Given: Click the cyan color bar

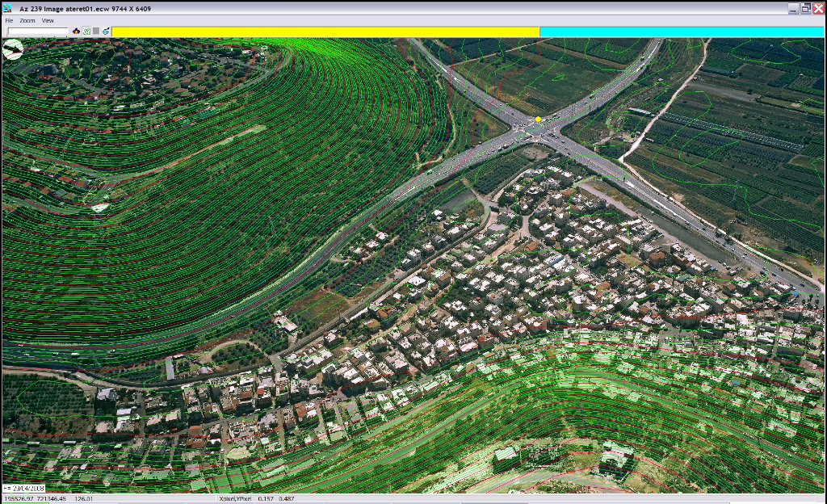Looking at the screenshot, I should (x=682, y=31).
